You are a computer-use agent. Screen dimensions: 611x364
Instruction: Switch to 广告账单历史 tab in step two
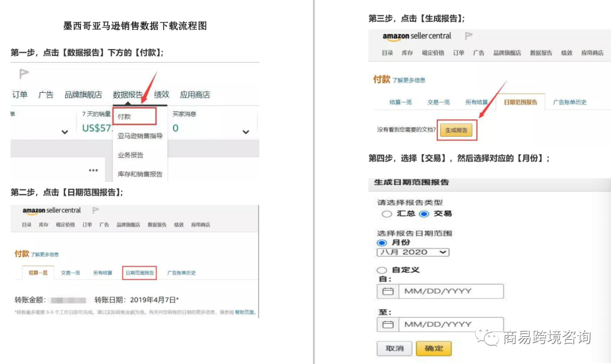coord(182,273)
